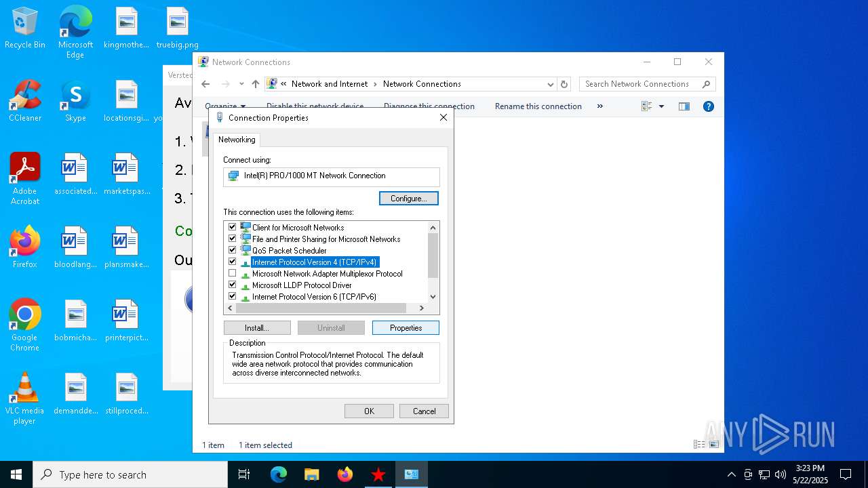Viewport: 868px width, 488px height.
Task: Click Disable this network device command
Action: [x=315, y=106]
